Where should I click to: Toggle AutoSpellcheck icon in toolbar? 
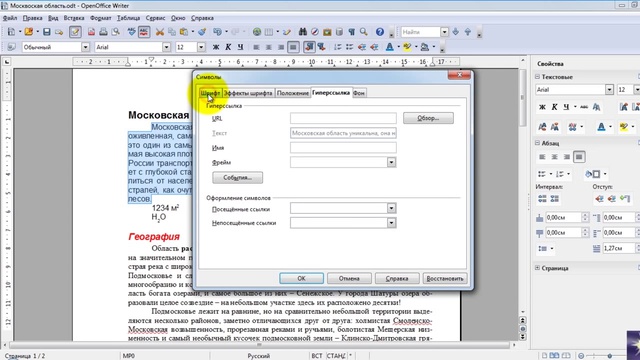click(x=144, y=32)
